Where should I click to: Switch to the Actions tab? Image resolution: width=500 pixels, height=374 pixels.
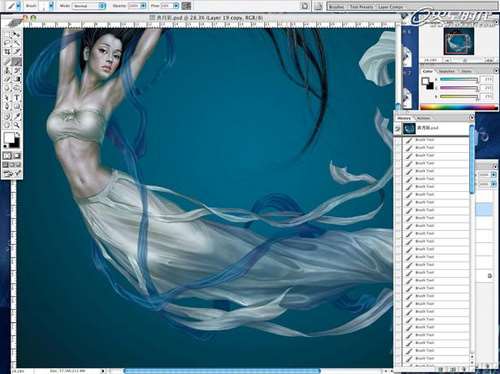pos(424,118)
